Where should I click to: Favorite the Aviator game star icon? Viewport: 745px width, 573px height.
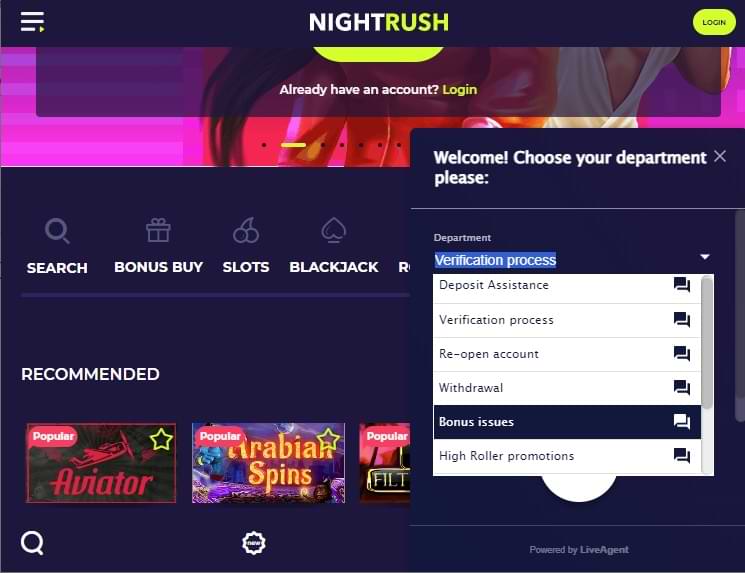coord(161,439)
